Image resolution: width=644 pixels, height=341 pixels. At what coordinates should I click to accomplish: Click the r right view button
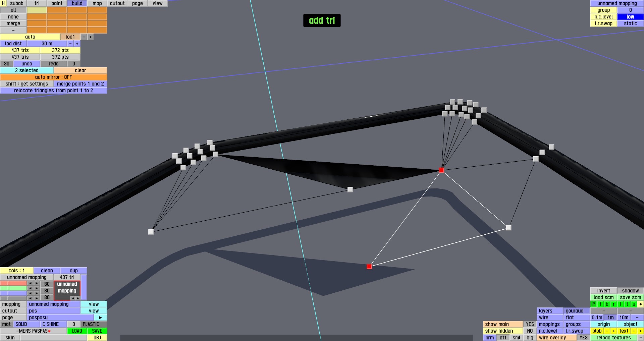click(x=613, y=304)
